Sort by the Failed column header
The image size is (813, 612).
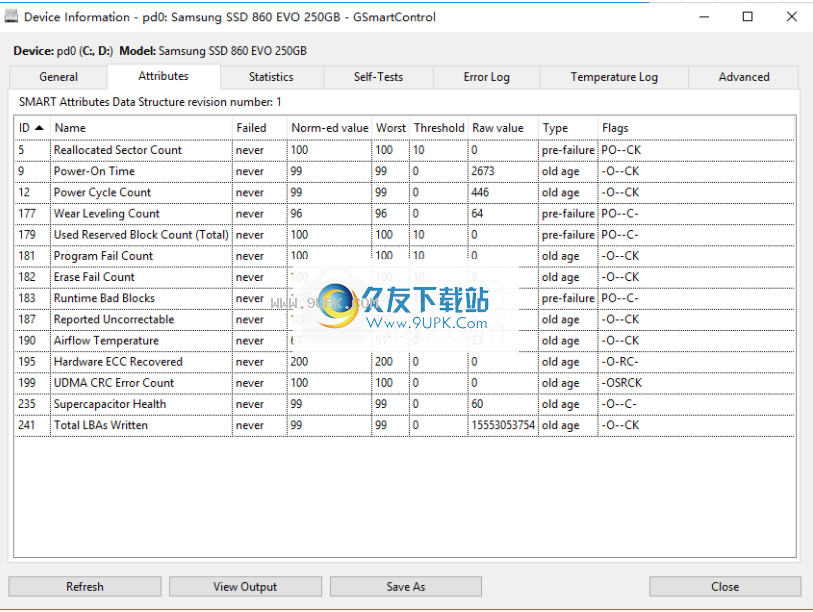(259, 128)
